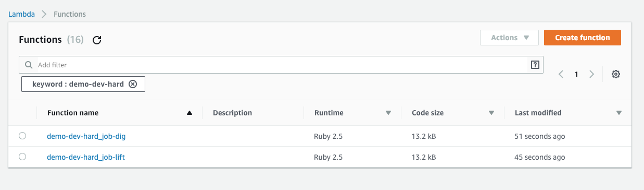Sort by Runtime column arrow
Screen dimensions: 644x190
coord(388,113)
